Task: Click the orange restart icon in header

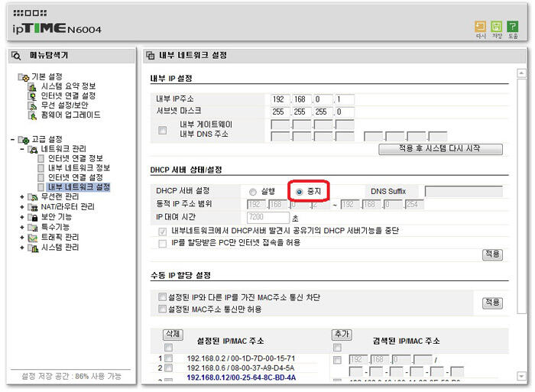Action: tap(480, 27)
